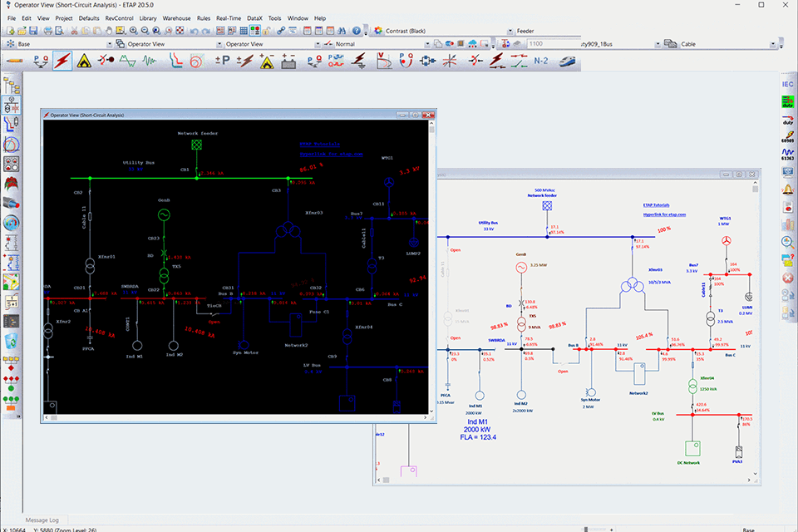Open the Message Log tab
This screenshot has height=532, width=798.
coord(42,520)
